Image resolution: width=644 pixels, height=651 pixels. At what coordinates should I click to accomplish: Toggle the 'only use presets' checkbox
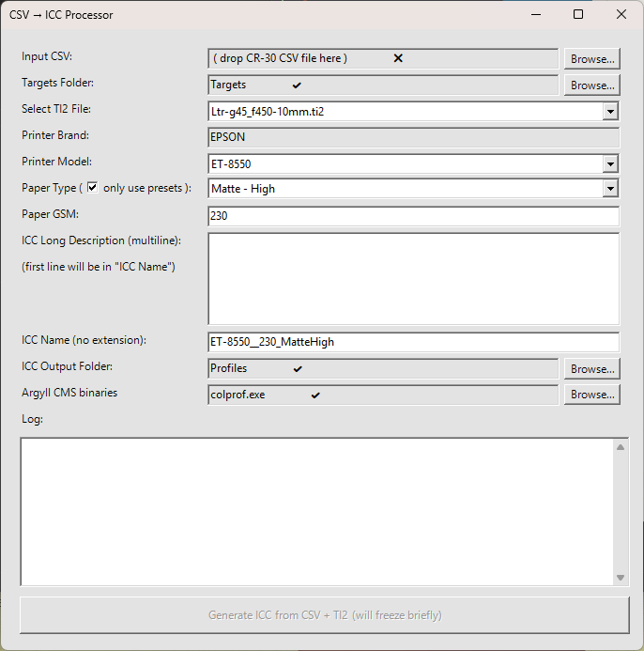[x=92, y=187]
